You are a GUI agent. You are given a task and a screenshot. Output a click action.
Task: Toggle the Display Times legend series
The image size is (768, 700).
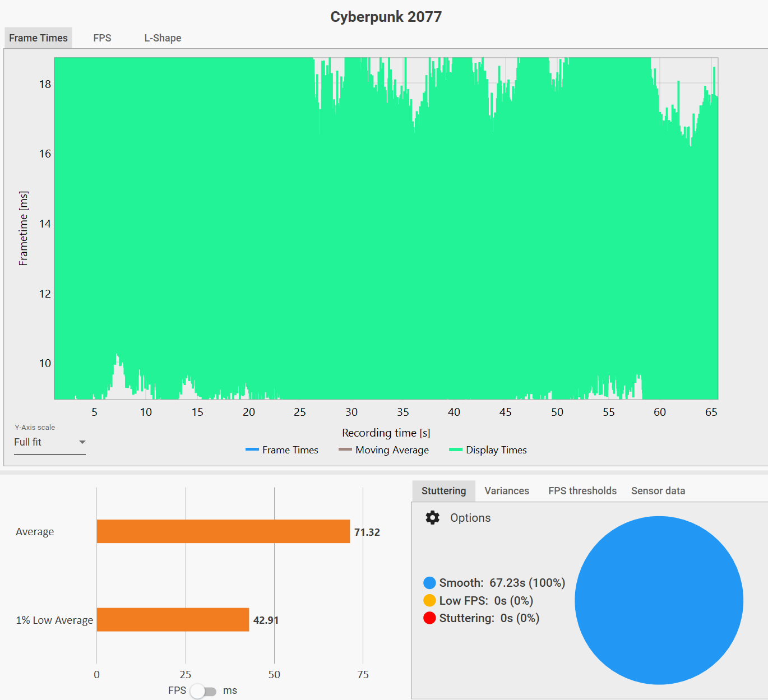point(488,450)
